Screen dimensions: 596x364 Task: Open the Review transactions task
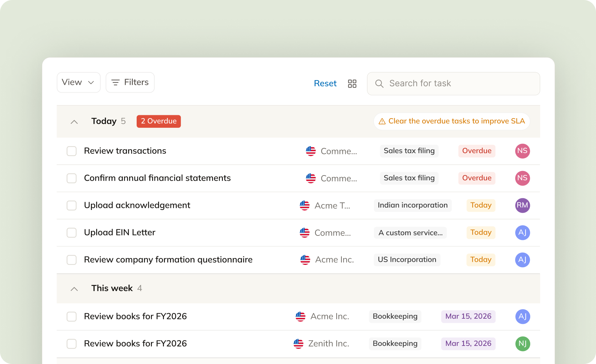point(125,151)
